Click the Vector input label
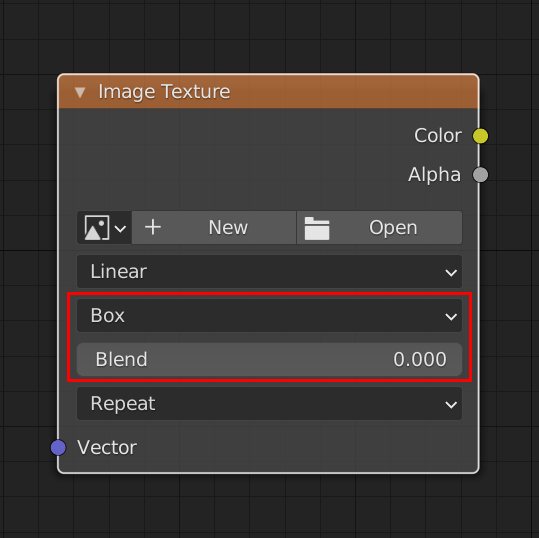Image resolution: width=539 pixels, height=538 pixels. click(x=107, y=448)
